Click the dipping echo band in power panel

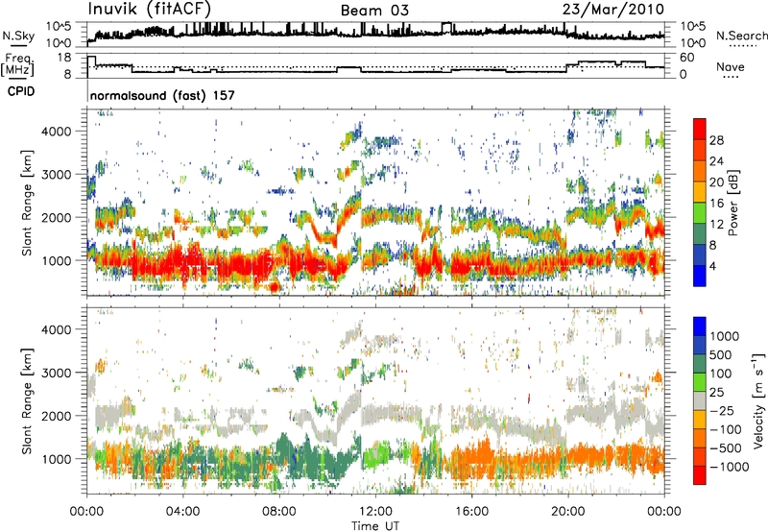point(324,235)
